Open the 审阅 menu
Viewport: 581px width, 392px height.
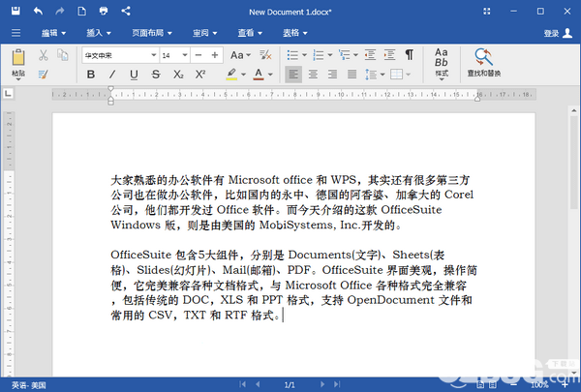(x=204, y=33)
